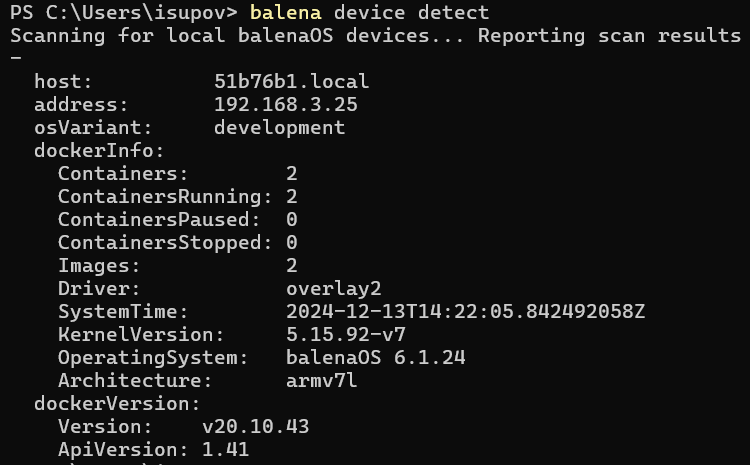Click the SystemTime timestamp value

(465, 311)
